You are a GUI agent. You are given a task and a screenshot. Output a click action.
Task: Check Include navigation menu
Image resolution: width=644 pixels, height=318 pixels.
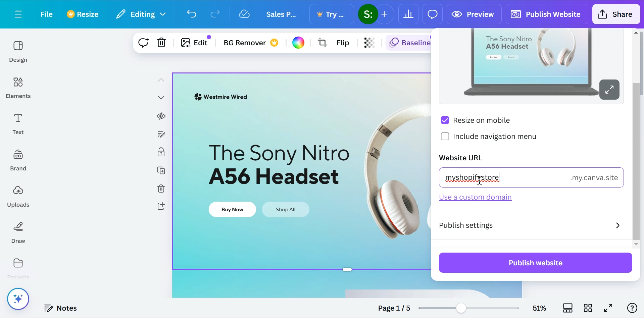pos(445,136)
